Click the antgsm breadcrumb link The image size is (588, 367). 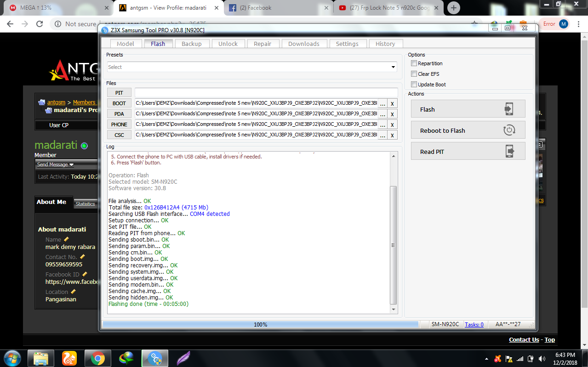[x=56, y=102]
